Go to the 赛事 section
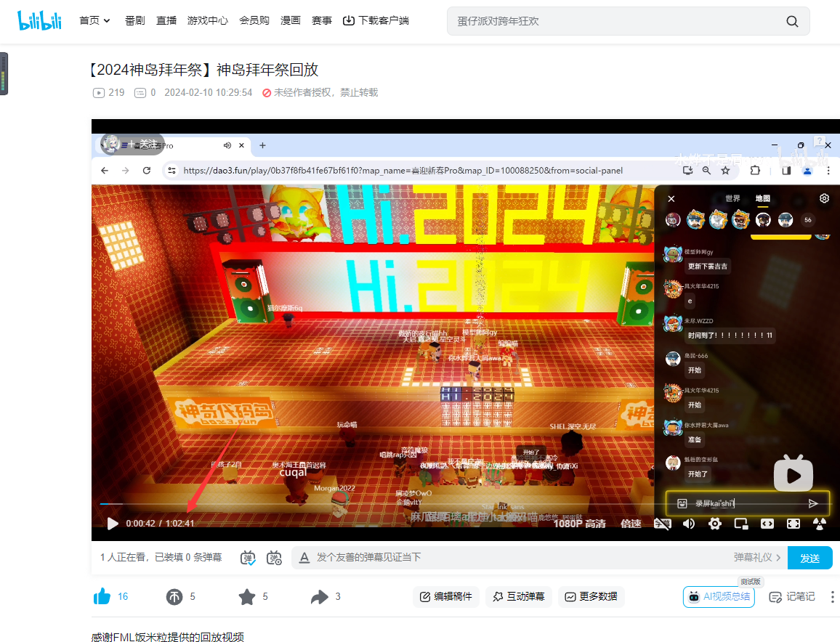Viewport: 840px width, 642px height. pos(321,20)
